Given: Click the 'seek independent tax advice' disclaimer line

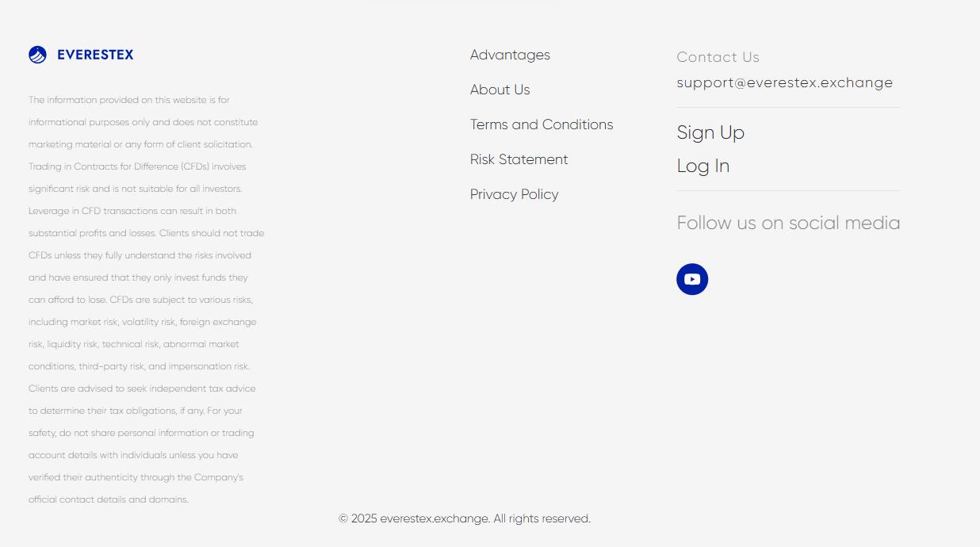Looking at the screenshot, I should click(x=142, y=388).
